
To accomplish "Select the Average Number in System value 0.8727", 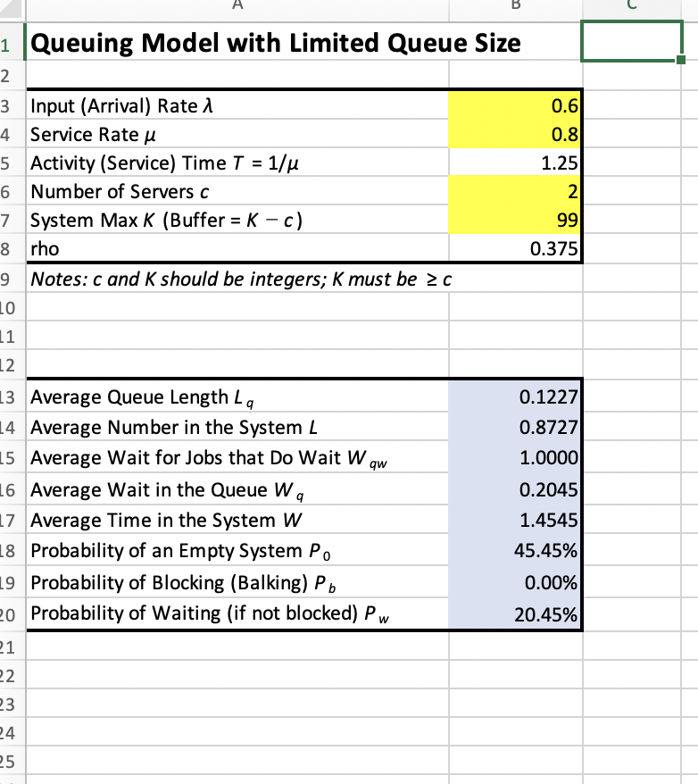I will pos(514,428).
